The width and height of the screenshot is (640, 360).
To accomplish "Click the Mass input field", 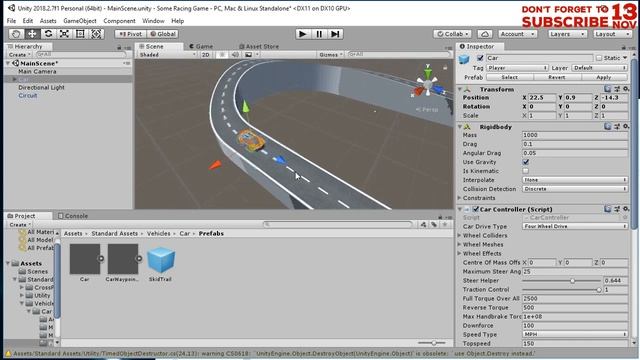I will coord(575,135).
